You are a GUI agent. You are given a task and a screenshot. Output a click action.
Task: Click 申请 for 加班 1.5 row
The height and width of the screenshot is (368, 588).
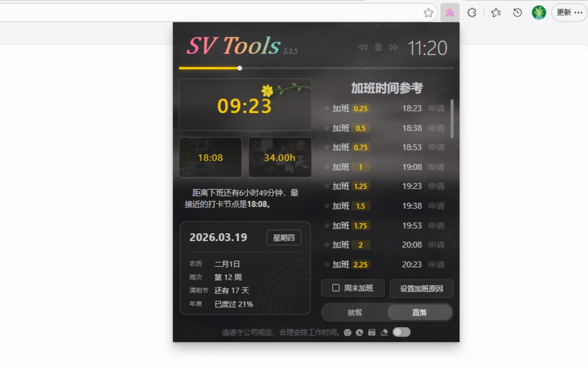[436, 206]
